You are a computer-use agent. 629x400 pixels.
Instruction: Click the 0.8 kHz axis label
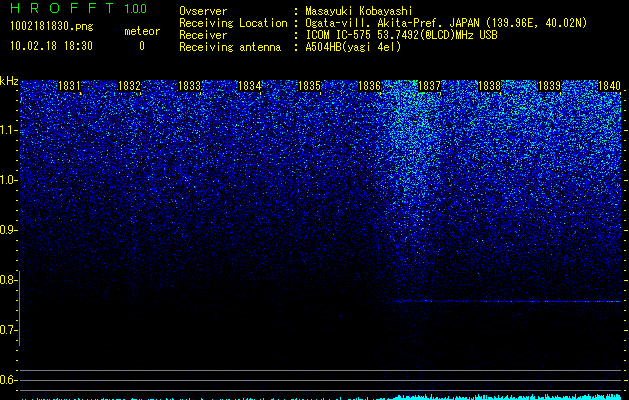[x=9, y=280]
